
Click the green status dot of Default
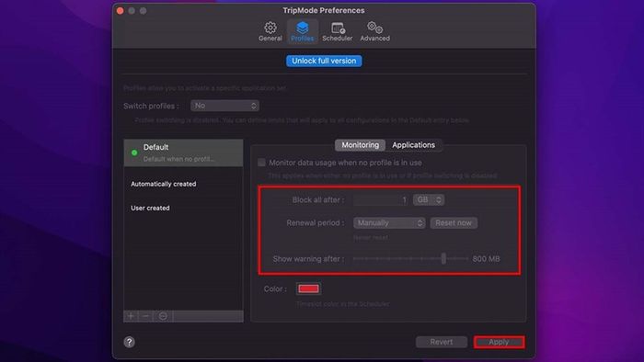134,153
